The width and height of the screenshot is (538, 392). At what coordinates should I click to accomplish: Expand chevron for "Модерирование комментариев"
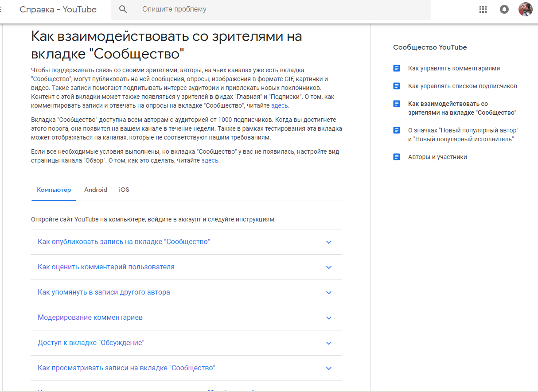pyautogui.click(x=329, y=318)
